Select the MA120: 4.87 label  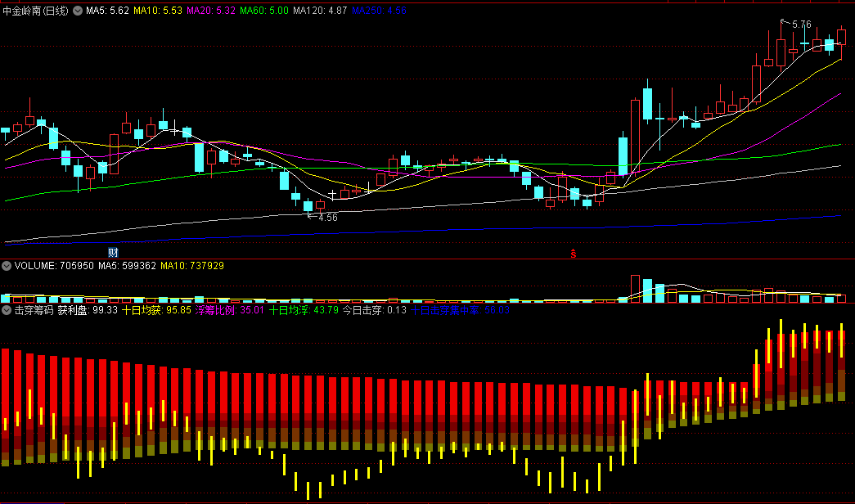tap(320, 11)
